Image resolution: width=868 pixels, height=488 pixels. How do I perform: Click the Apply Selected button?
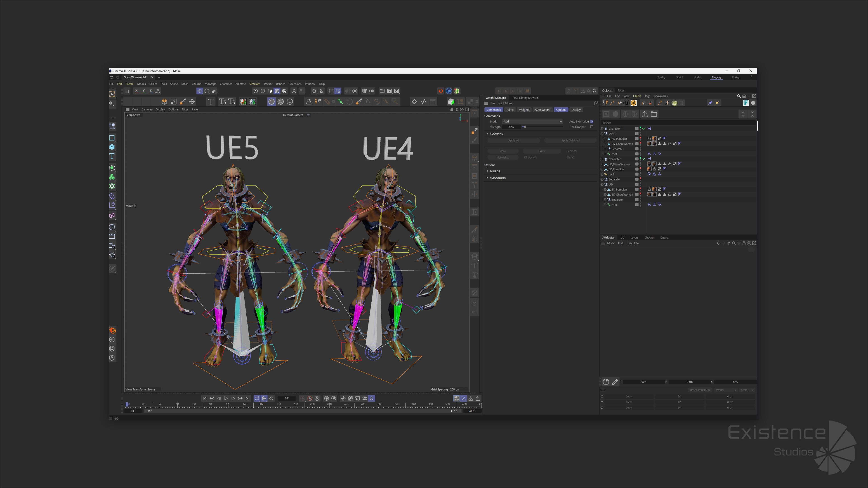pyautogui.click(x=570, y=141)
